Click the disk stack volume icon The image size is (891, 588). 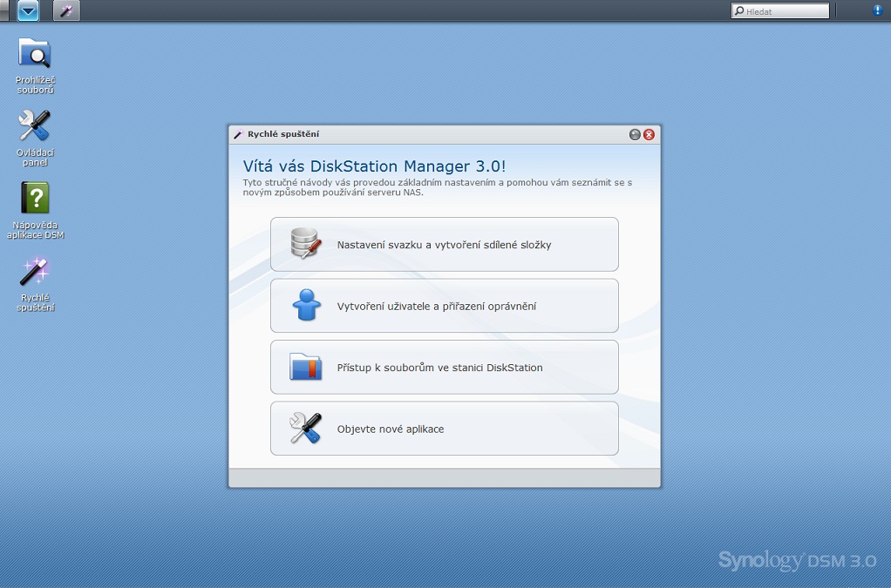click(x=306, y=244)
